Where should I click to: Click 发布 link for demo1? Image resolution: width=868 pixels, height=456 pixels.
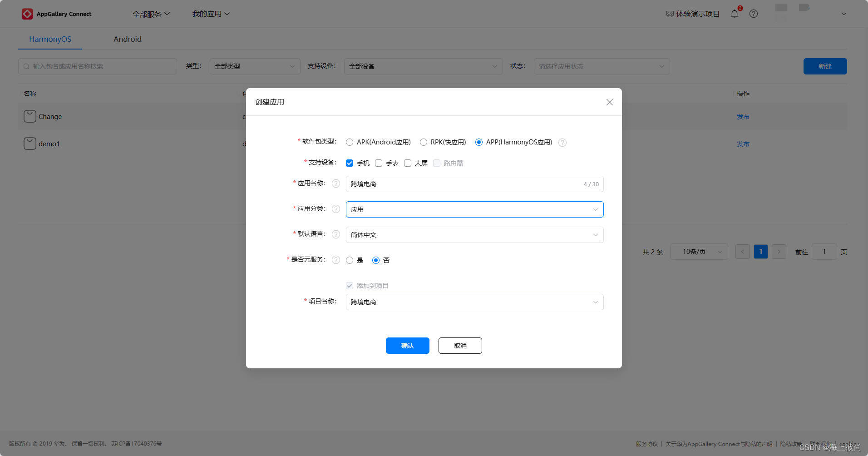pos(743,144)
